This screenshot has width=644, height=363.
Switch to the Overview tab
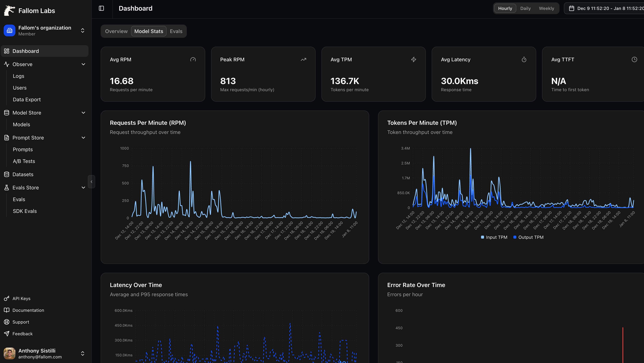pyautogui.click(x=116, y=31)
